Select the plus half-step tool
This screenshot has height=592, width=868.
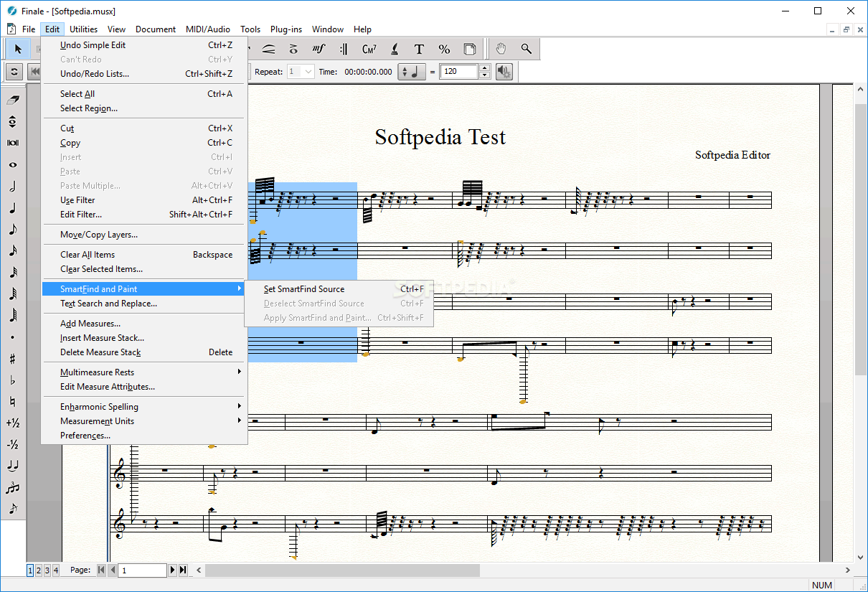point(12,423)
